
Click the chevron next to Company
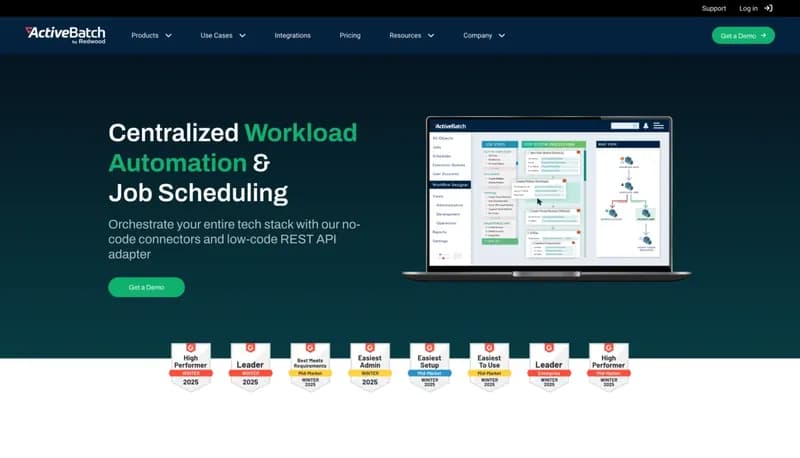coord(502,36)
